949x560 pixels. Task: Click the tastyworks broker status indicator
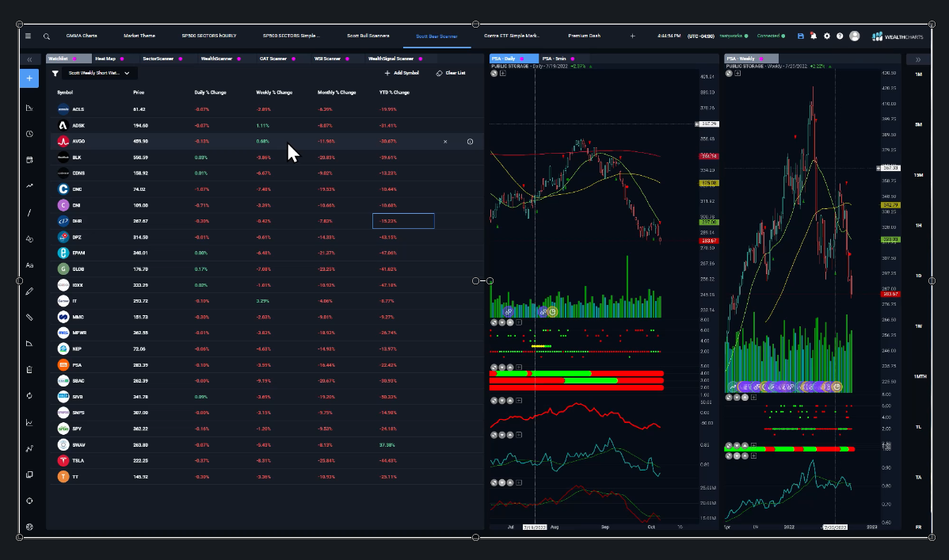[734, 36]
